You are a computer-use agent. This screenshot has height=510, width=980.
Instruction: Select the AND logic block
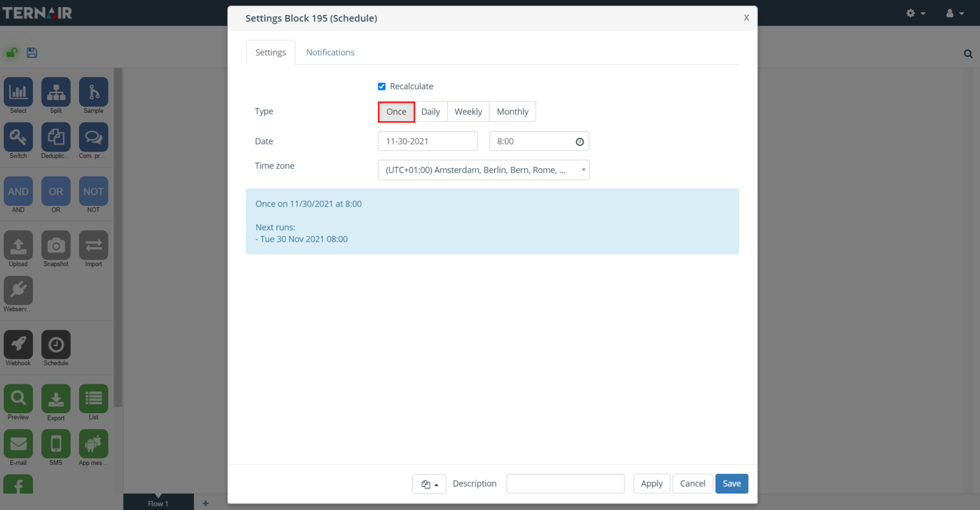pos(19,191)
